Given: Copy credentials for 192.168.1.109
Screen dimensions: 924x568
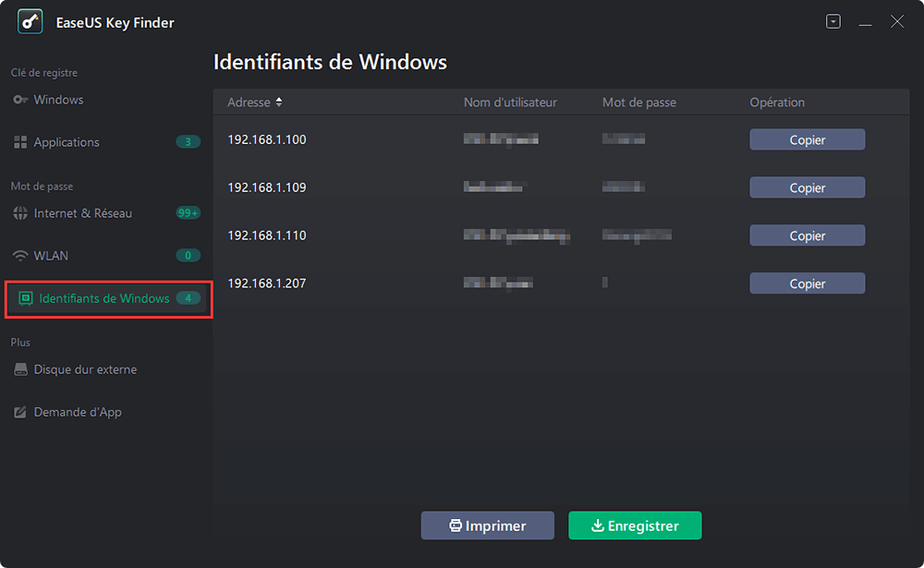Looking at the screenshot, I should point(808,187).
